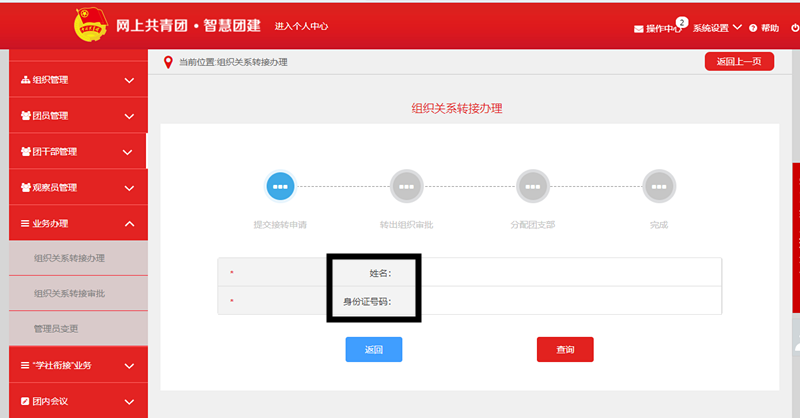
Task: Click the 组织管理 hierarchy icon
Action: pos(25,80)
